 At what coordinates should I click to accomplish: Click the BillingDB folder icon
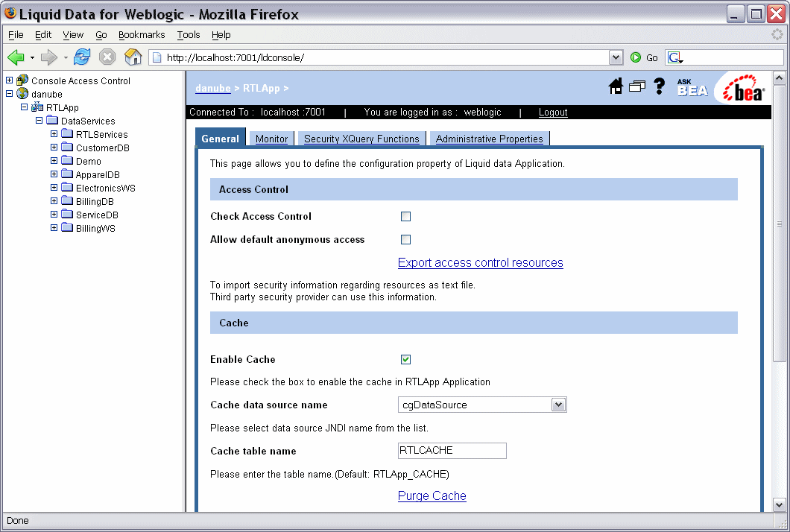click(68, 201)
